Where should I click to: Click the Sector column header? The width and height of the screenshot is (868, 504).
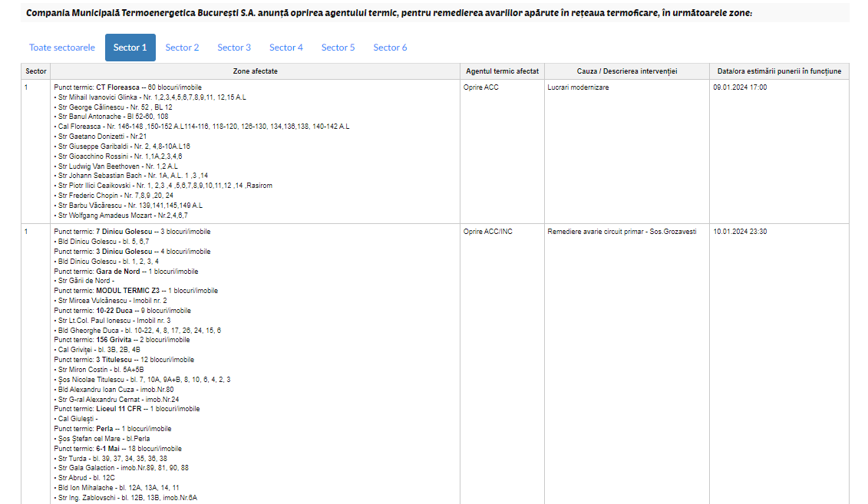pos(36,71)
